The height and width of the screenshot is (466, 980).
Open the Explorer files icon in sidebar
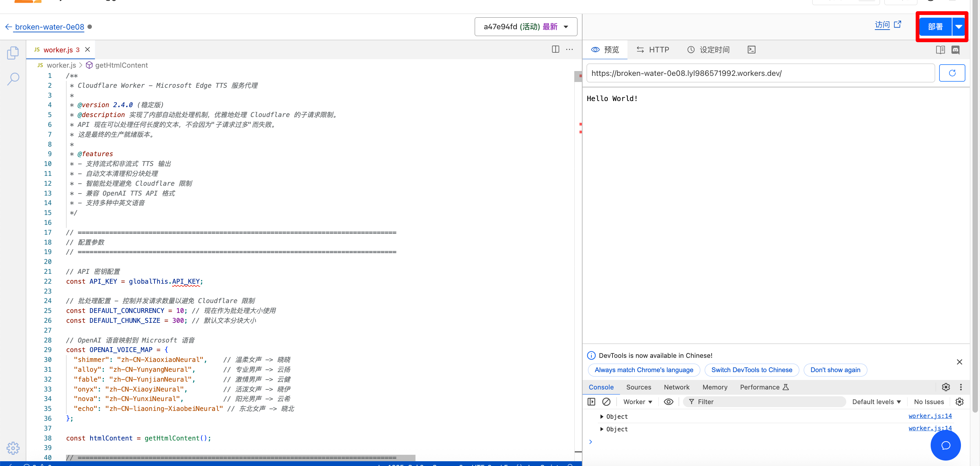[x=13, y=53]
